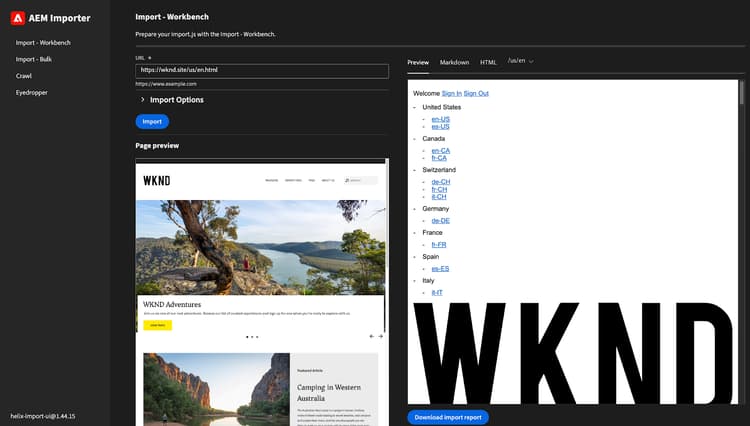Click carousel next arrow in page preview
Screen dimensions: 750x426
pos(381,337)
